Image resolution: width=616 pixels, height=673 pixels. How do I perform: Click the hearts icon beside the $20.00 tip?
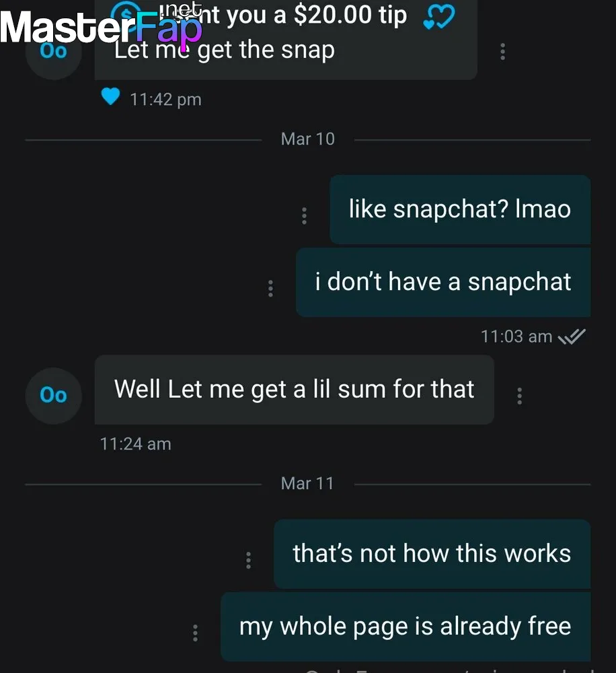pos(438,17)
